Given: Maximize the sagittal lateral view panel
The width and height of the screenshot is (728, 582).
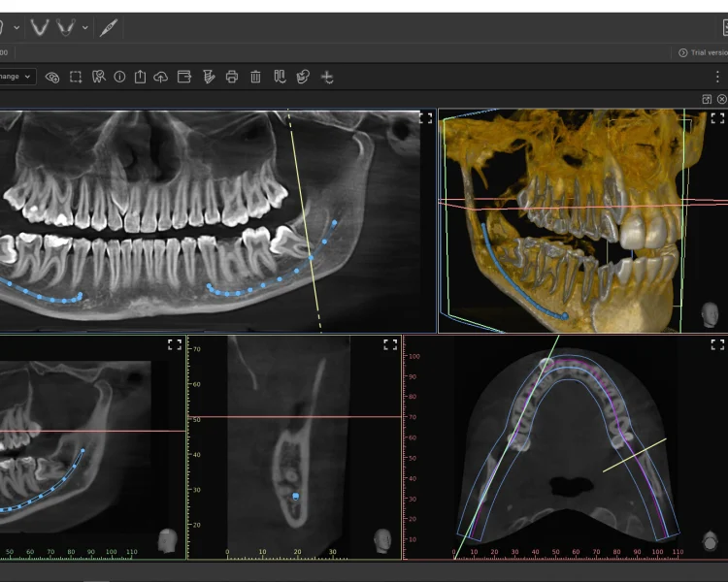Looking at the screenshot, I should pos(175,344).
